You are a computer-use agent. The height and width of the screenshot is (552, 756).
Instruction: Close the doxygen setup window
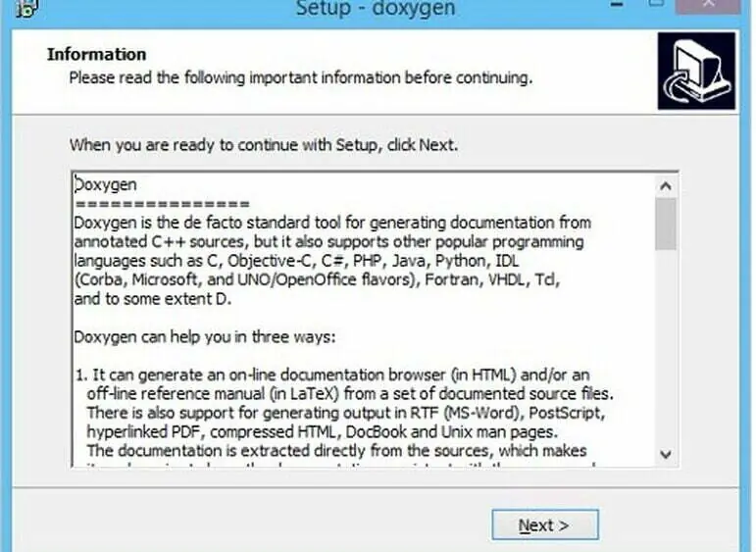click(708, 5)
